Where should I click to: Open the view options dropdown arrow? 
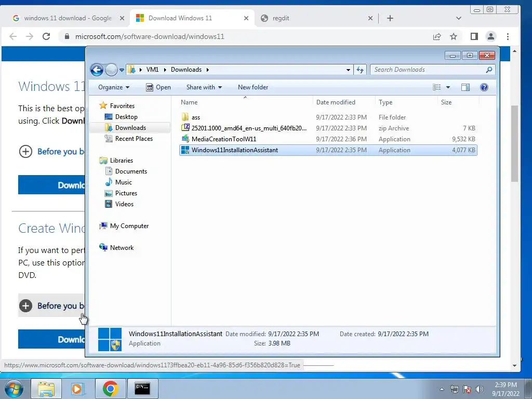point(448,87)
